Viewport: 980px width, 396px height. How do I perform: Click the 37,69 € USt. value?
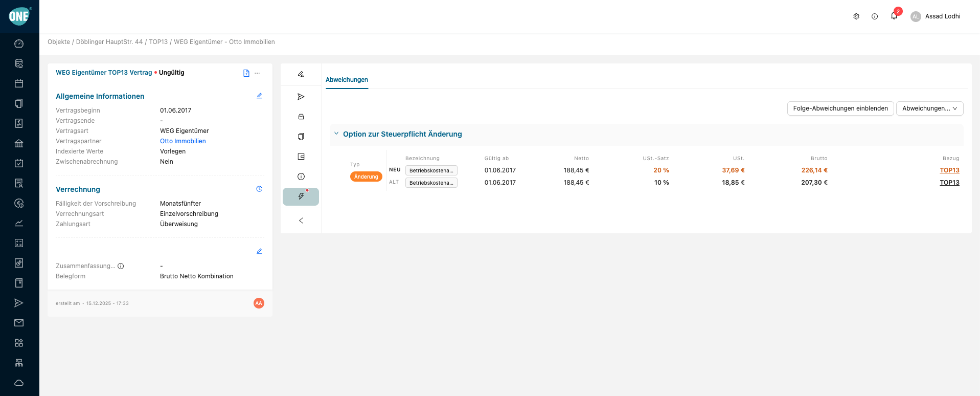tap(733, 170)
